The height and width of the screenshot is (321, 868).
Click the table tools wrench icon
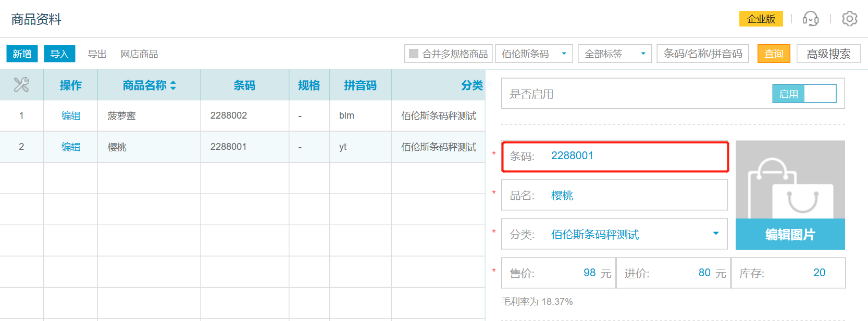click(21, 85)
